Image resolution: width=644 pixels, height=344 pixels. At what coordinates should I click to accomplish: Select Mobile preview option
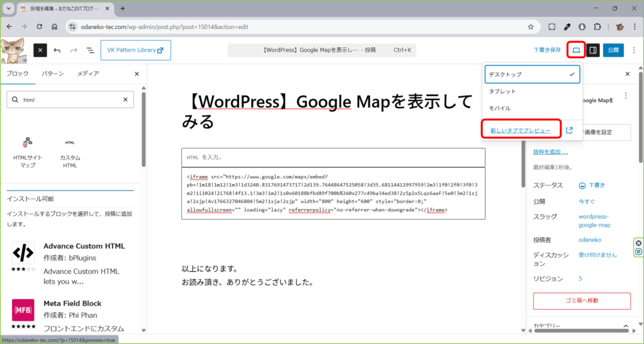tap(500, 108)
